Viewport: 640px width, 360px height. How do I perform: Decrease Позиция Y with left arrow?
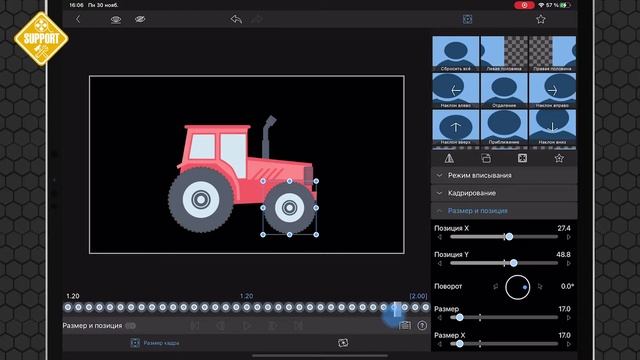pyautogui.click(x=440, y=264)
